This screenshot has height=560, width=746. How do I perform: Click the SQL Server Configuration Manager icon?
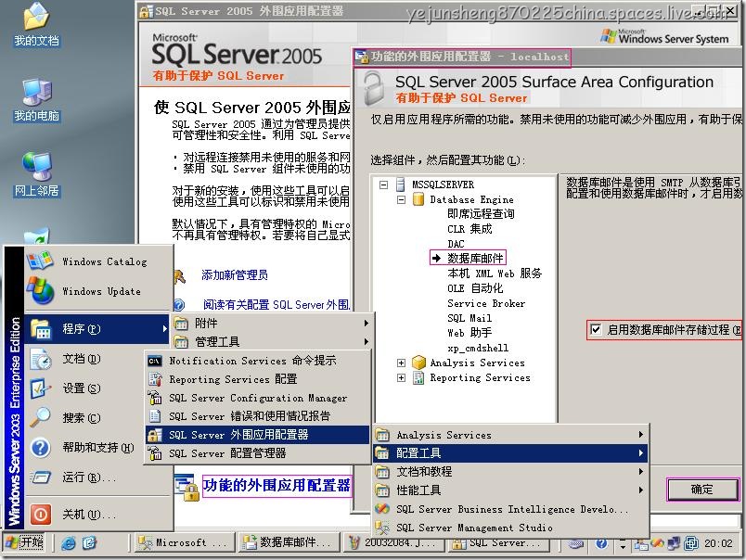tap(155, 398)
